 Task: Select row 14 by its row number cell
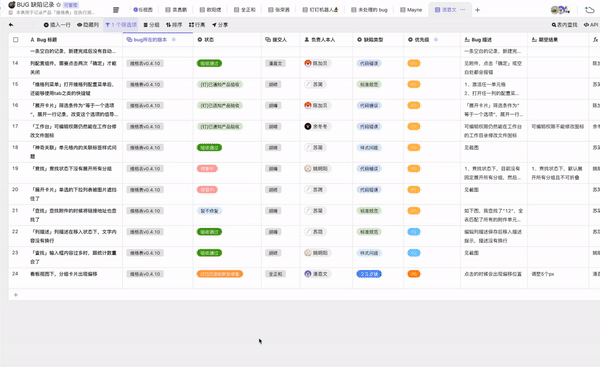pyautogui.click(x=15, y=63)
